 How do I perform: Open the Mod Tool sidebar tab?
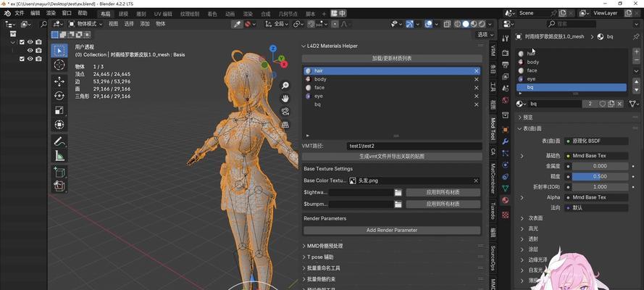point(493,128)
